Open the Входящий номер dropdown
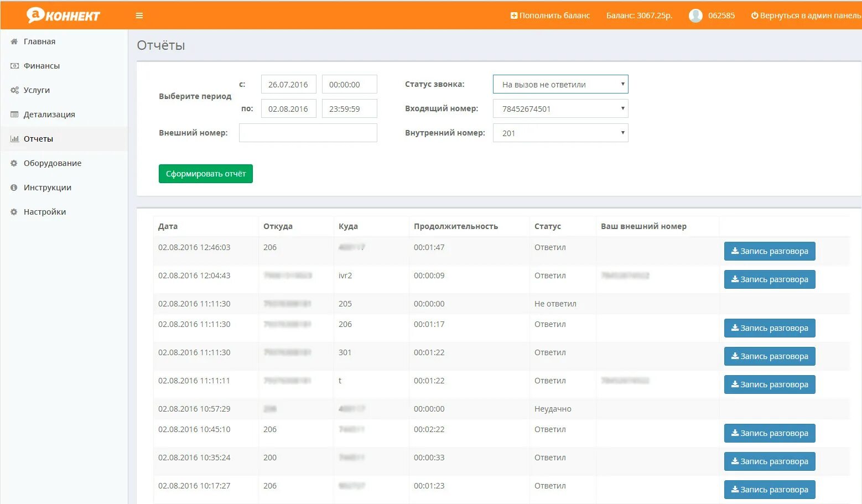862x504 pixels. 560,108
